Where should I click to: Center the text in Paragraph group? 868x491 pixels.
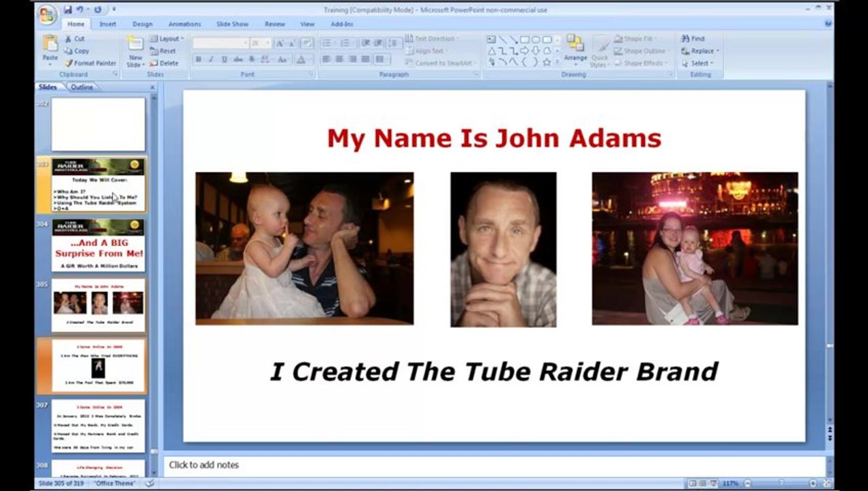(x=340, y=59)
